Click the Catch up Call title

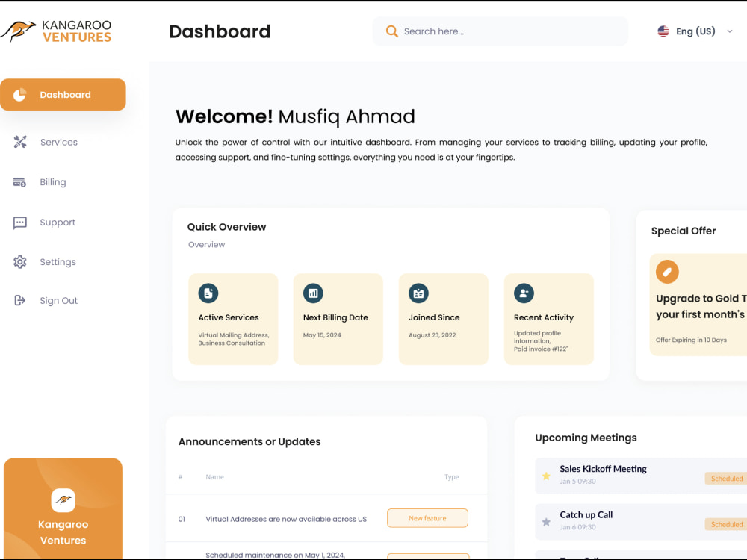tap(586, 514)
